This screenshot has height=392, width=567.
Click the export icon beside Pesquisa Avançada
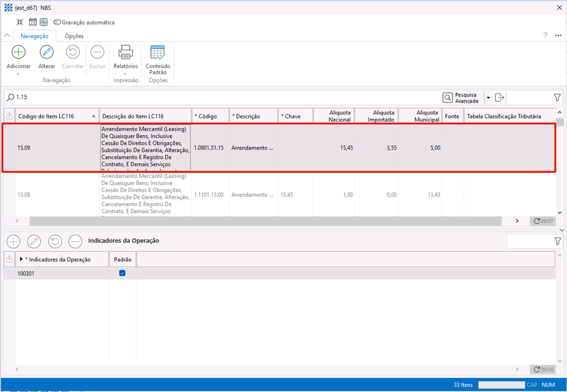[499, 98]
